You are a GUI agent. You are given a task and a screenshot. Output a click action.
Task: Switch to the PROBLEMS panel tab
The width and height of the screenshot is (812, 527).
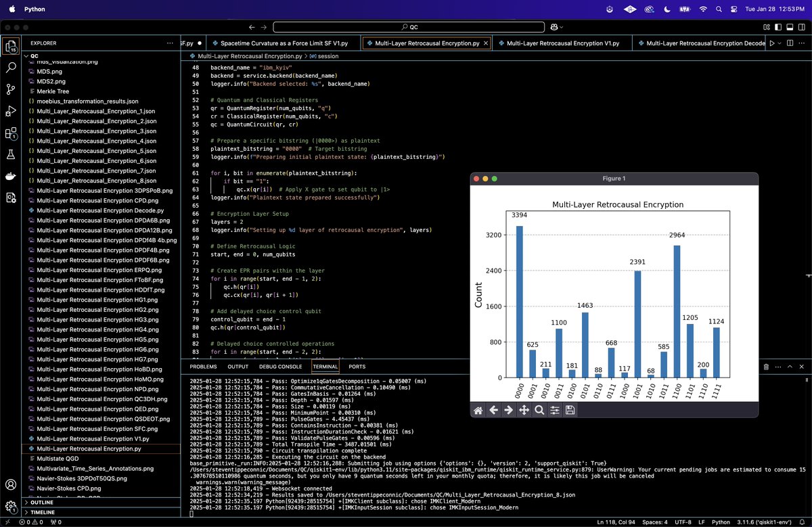click(x=203, y=367)
